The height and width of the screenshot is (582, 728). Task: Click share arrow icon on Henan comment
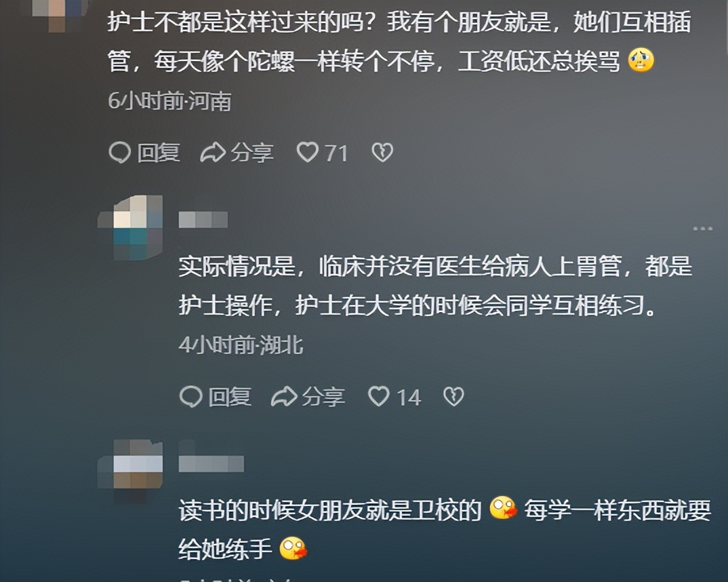(x=213, y=153)
